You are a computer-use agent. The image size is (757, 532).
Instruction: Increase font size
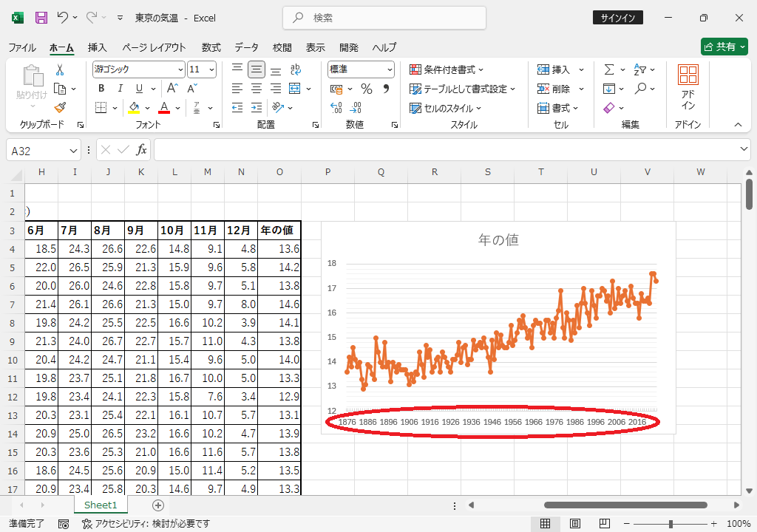pos(172,89)
